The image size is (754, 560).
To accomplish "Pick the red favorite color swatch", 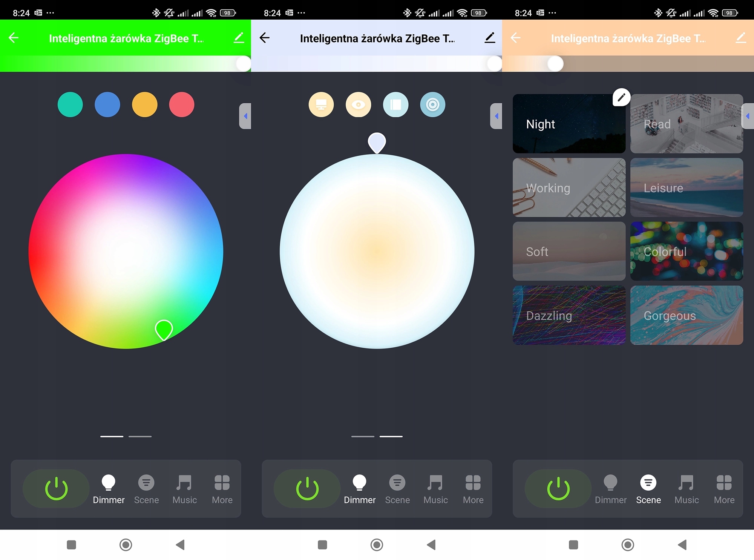I will 182,104.
